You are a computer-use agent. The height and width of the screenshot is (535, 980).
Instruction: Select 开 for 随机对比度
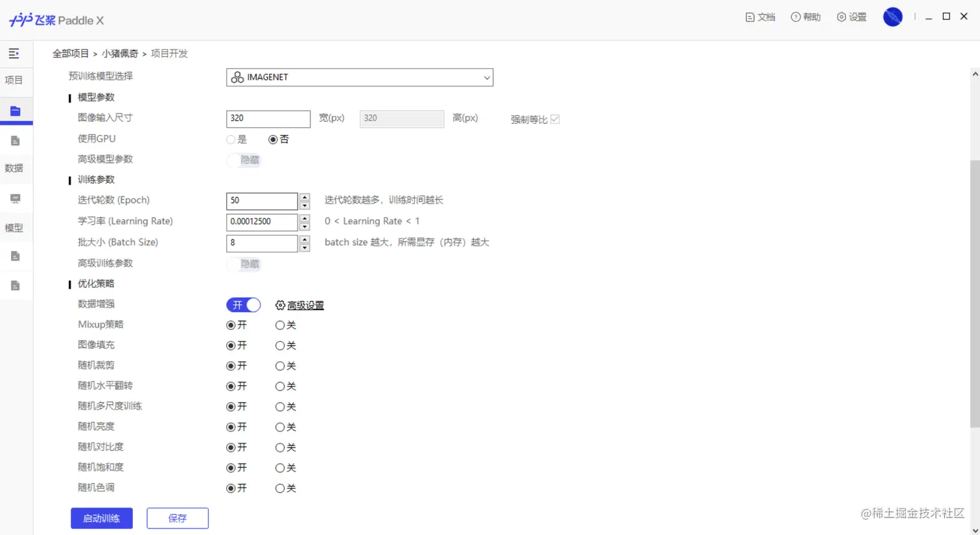[x=231, y=447]
